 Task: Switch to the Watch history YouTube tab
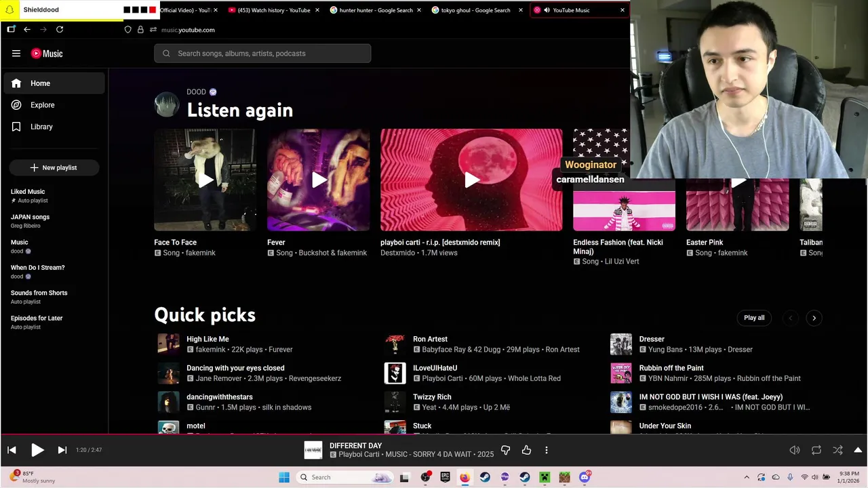[x=274, y=10]
